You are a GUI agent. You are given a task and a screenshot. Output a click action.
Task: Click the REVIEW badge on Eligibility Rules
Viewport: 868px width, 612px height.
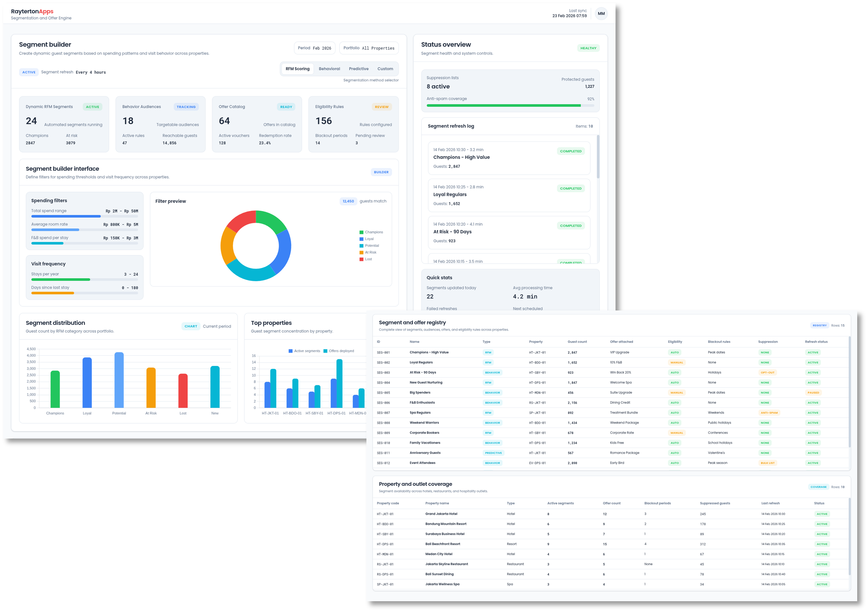pyautogui.click(x=381, y=106)
